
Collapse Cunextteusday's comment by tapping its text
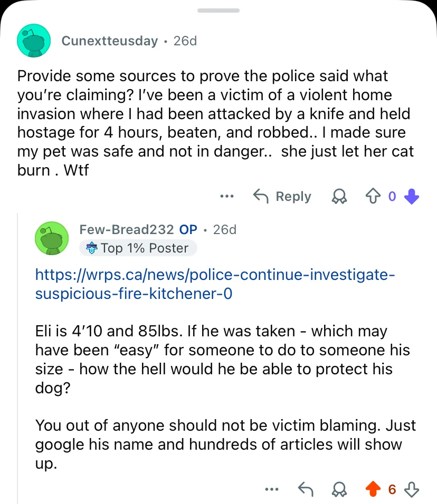coord(211,124)
